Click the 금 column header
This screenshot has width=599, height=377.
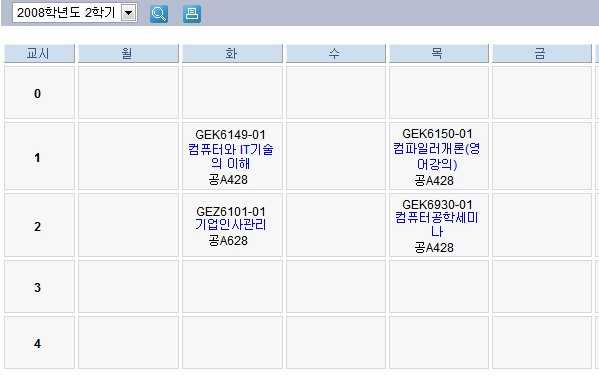coord(542,53)
